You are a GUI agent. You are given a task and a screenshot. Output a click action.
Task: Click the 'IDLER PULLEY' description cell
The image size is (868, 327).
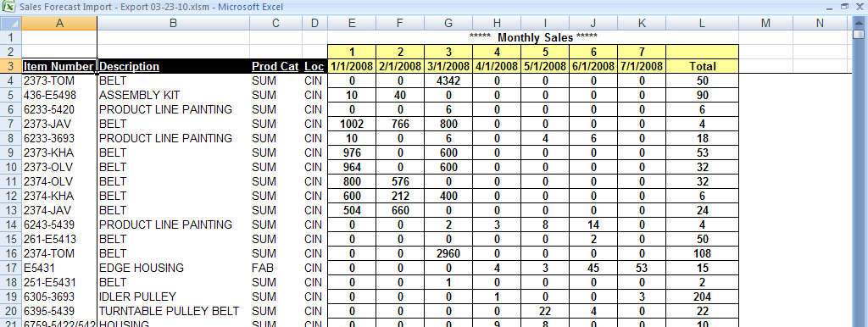[173, 297]
